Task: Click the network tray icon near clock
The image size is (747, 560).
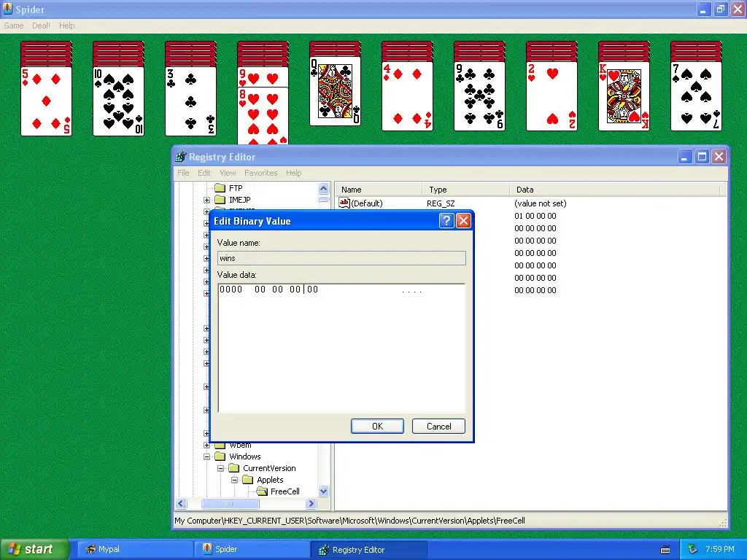Action: click(x=692, y=549)
